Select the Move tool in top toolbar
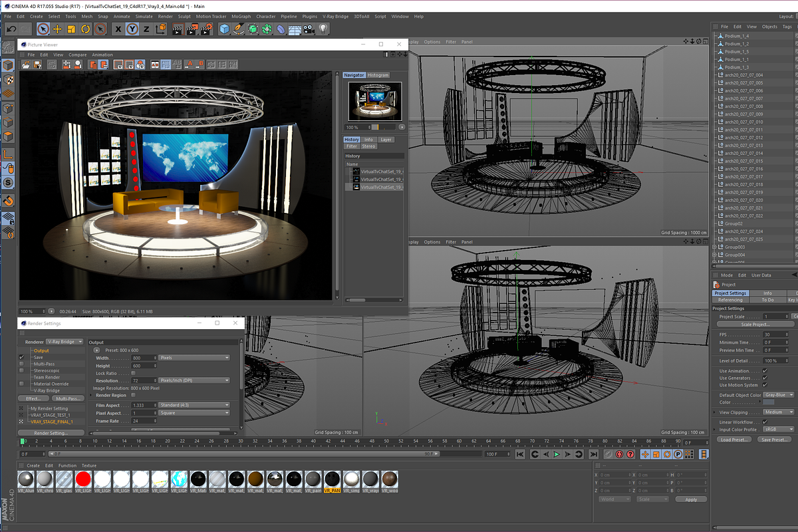Screen dimensions: 798x532 click(x=57, y=29)
